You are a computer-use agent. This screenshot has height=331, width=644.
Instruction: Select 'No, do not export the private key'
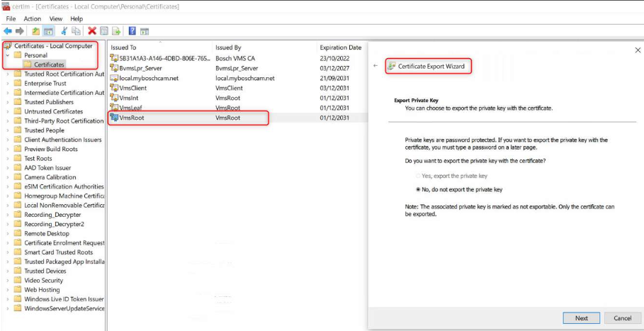point(419,190)
